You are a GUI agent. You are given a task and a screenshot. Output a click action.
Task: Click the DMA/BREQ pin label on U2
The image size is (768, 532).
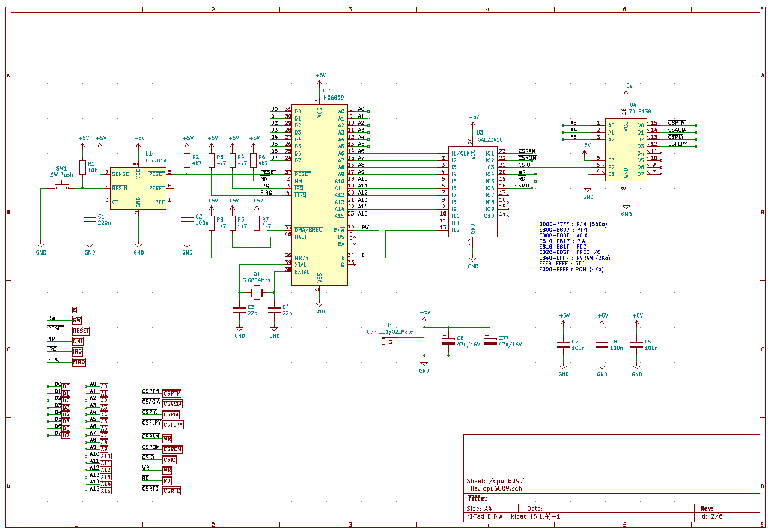click(308, 229)
